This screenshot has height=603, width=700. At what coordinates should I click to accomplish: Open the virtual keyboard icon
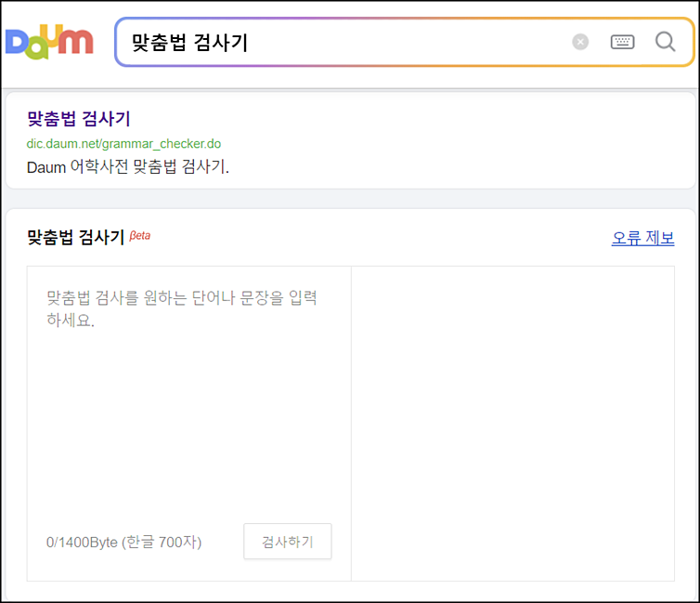pyautogui.click(x=622, y=42)
